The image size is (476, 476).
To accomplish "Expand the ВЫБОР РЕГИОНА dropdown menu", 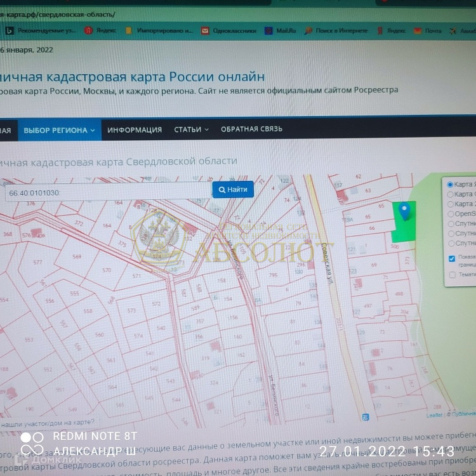I will tap(60, 130).
